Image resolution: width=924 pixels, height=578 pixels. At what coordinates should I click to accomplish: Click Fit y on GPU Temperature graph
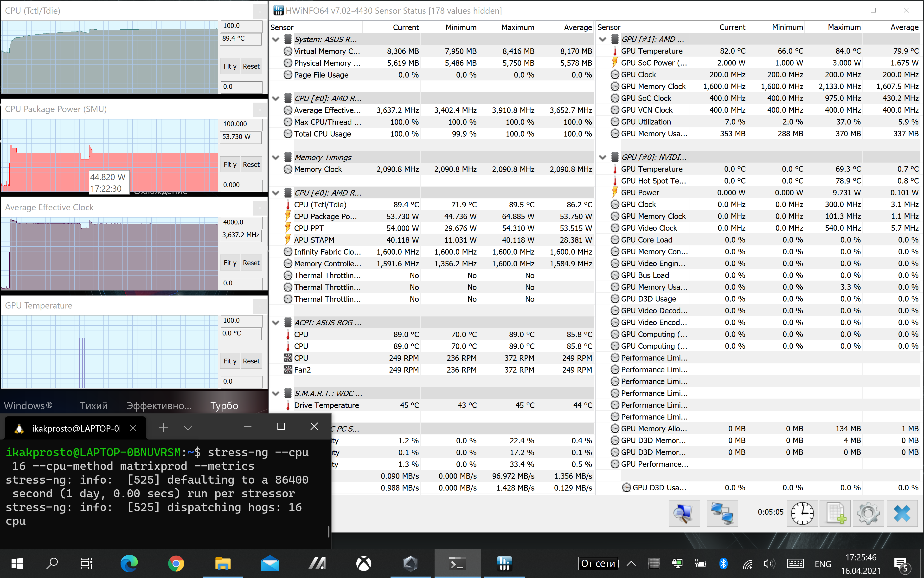[x=230, y=361]
